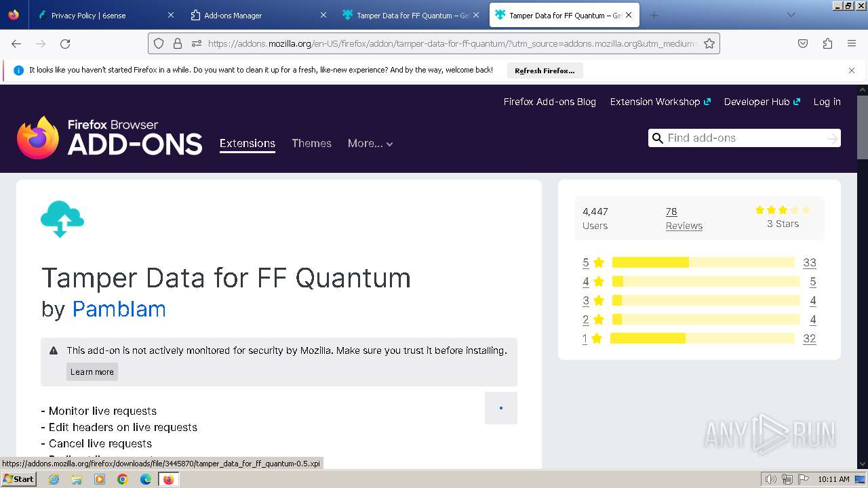Image resolution: width=868 pixels, height=488 pixels.
Task: Open the Pamblam author page
Action: [119, 309]
